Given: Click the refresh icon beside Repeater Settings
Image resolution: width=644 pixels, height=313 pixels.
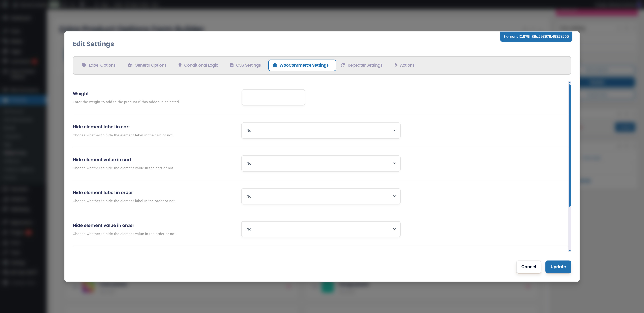Looking at the screenshot, I should tap(343, 65).
